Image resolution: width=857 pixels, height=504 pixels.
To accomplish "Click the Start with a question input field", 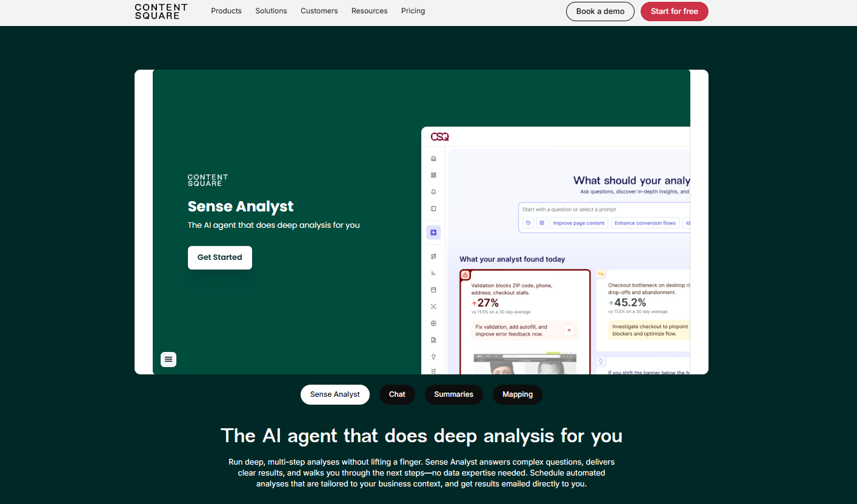I will pyautogui.click(x=604, y=210).
